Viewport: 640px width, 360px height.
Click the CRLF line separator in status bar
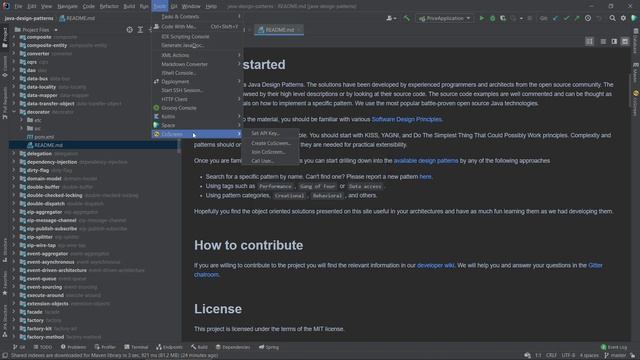click(x=551, y=356)
